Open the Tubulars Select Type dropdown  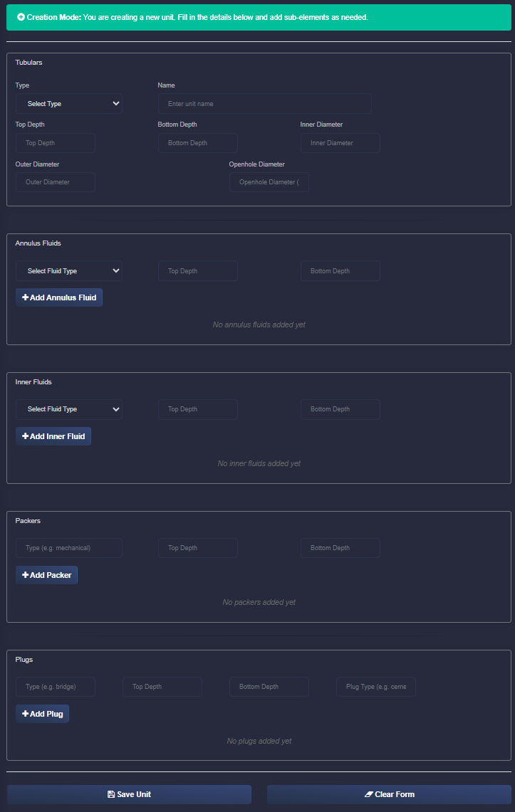[x=69, y=104]
